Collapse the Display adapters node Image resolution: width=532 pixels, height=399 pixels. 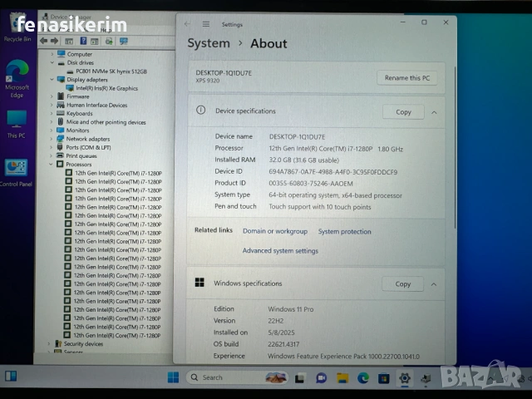click(x=52, y=80)
